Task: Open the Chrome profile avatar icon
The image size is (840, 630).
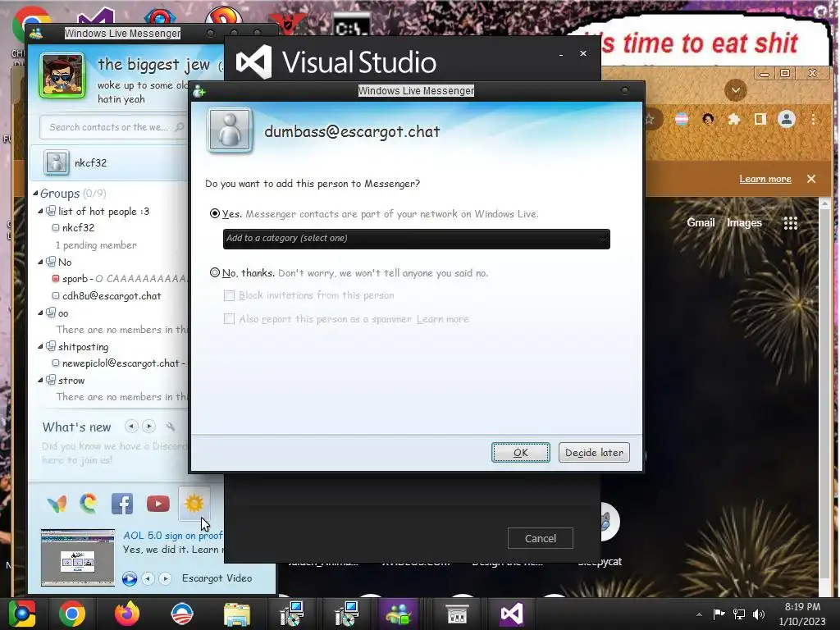Action: coord(787,119)
